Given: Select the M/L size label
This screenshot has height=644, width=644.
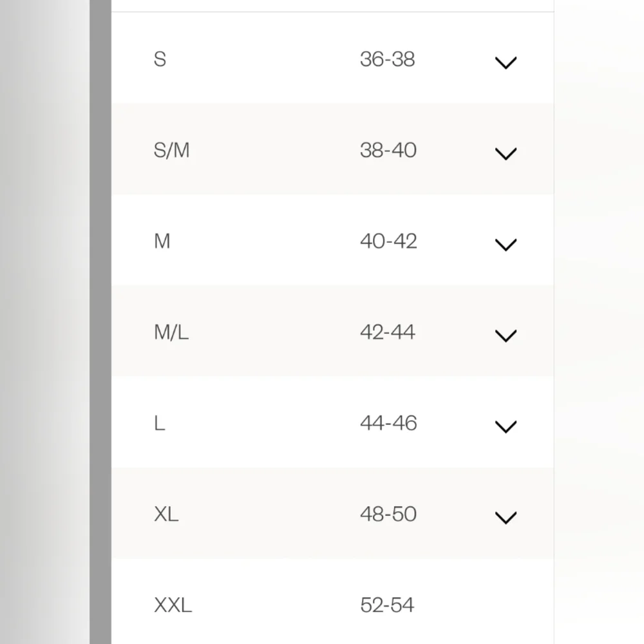Looking at the screenshot, I should pyautogui.click(x=171, y=332).
